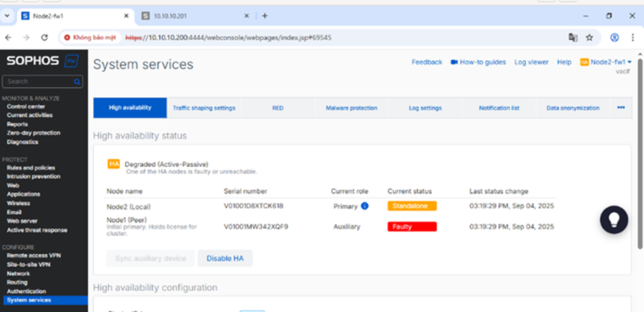
Task: Click the 'Không bảo mật' security warning chip
Action: pyautogui.click(x=90, y=38)
